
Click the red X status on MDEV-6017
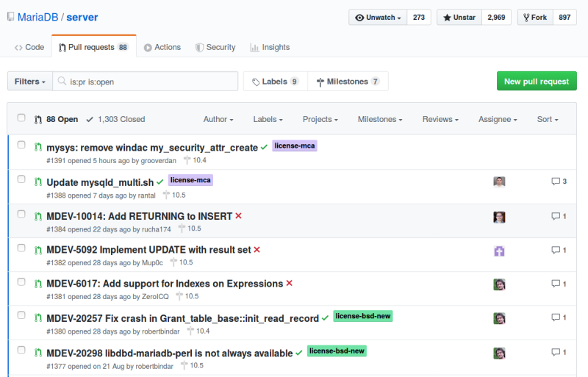pyautogui.click(x=289, y=283)
